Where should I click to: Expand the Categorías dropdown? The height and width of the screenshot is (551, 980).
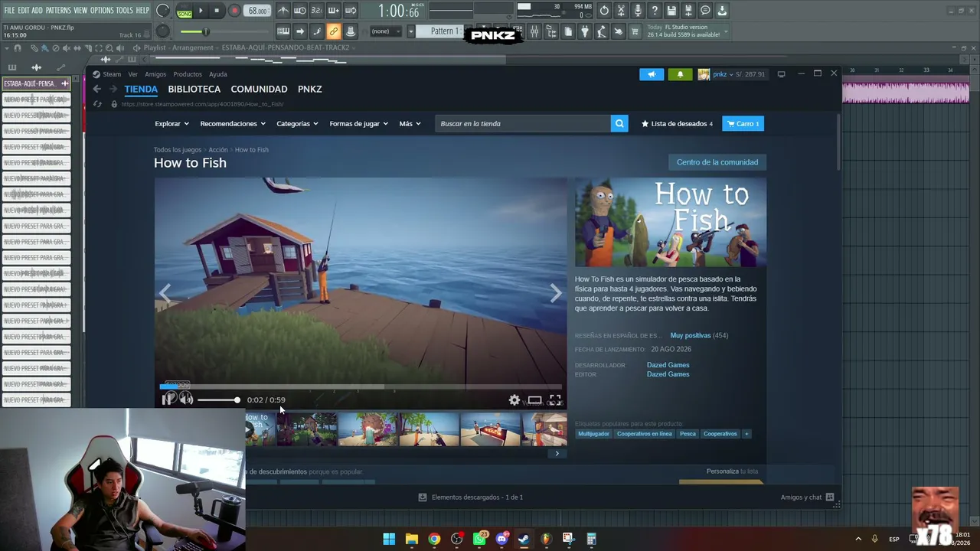pos(297,124)
